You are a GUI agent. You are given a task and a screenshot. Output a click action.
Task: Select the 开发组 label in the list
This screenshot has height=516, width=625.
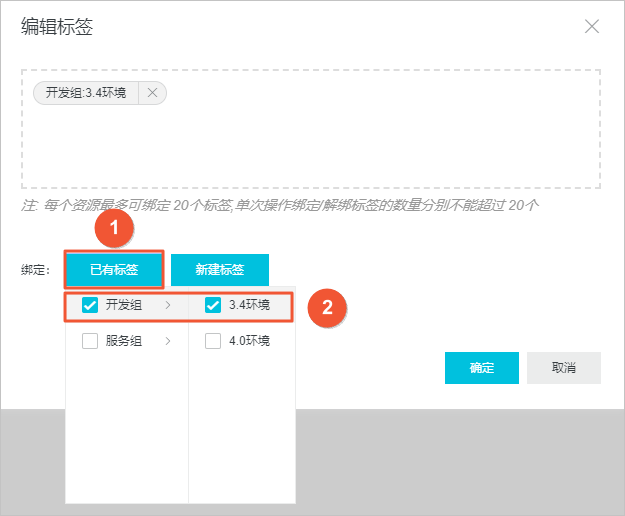pyautogui.click(x=124, y=305)
